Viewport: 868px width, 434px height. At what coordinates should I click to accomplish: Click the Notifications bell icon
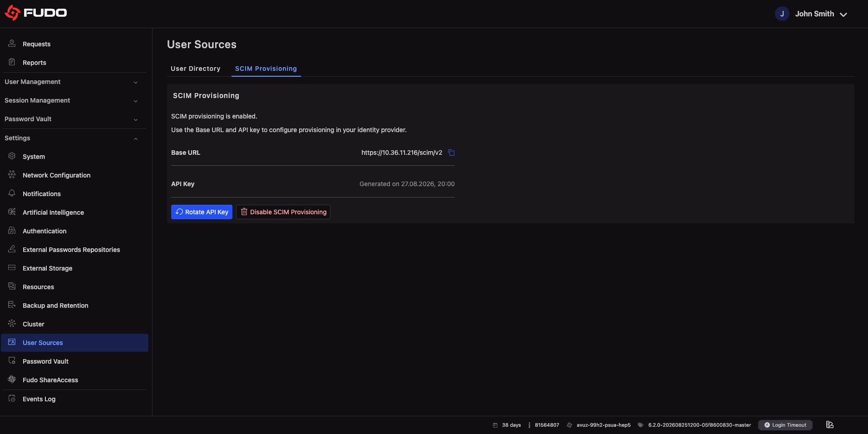tap(12, 193)
